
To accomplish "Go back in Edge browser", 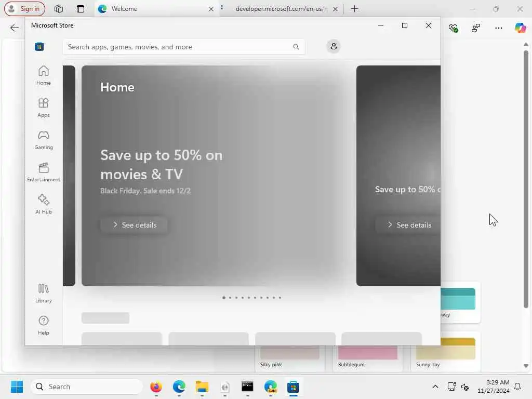I will tap(14, 28).
